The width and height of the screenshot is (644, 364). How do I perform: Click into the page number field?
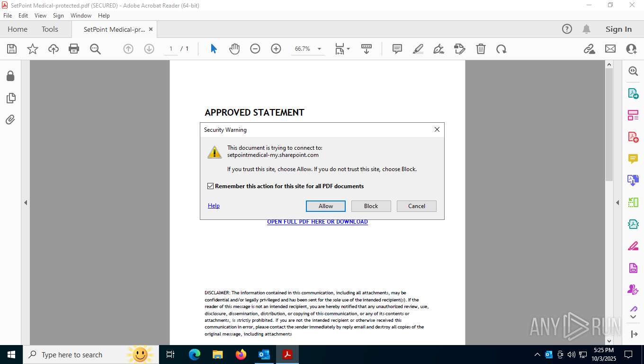pos(171,49)
